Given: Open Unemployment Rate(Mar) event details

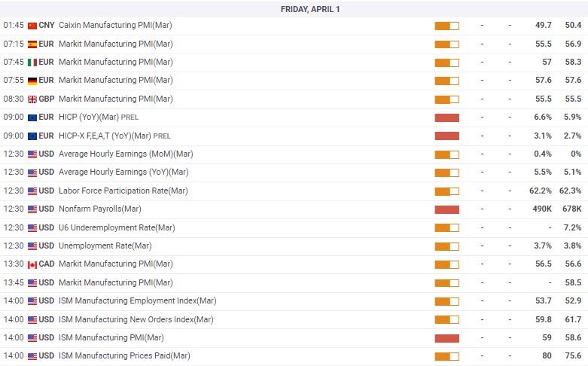Looking at the screenshot, I should pos(105,246).
